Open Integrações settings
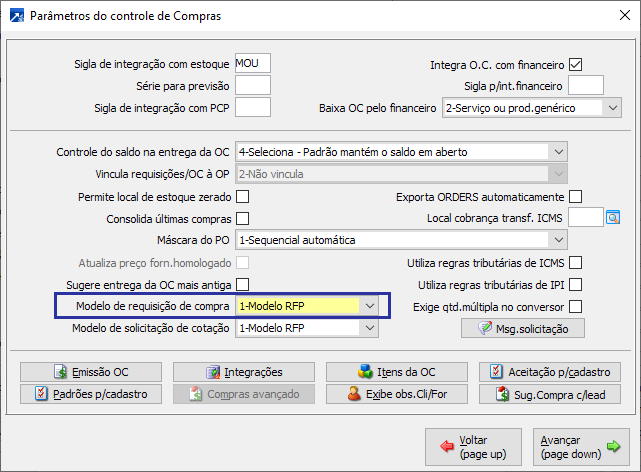The height and width of the screenshot is (472, 641). 244,372
